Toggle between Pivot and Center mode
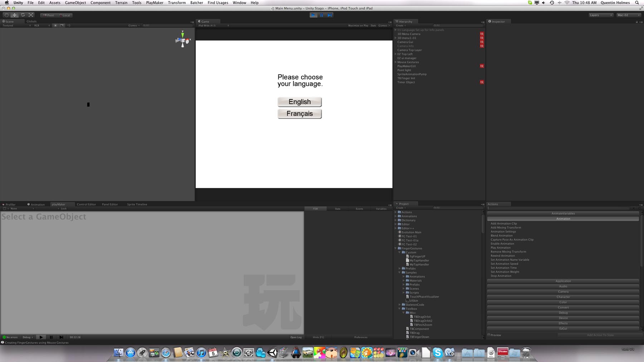 (x=49, y=15)
